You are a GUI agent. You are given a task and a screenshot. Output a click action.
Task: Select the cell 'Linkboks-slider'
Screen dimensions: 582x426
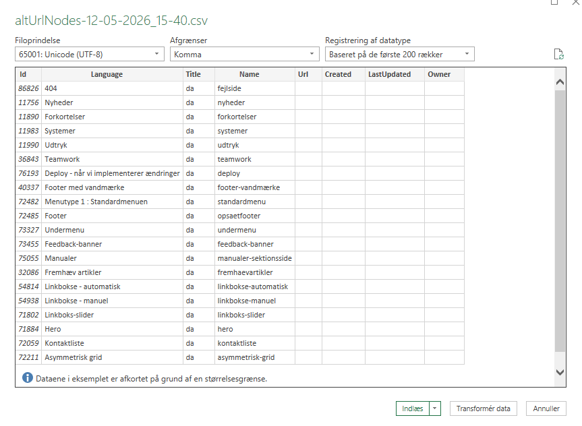point(112,315)
